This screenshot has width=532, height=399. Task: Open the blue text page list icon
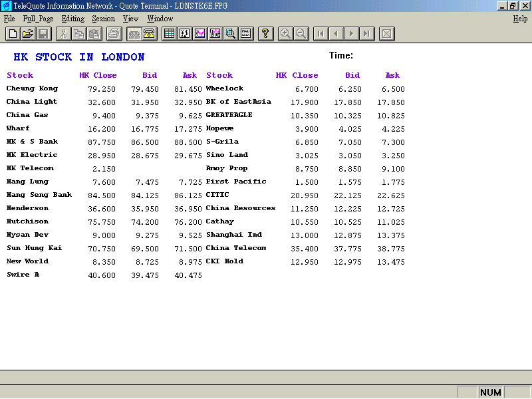pos(246,34)
